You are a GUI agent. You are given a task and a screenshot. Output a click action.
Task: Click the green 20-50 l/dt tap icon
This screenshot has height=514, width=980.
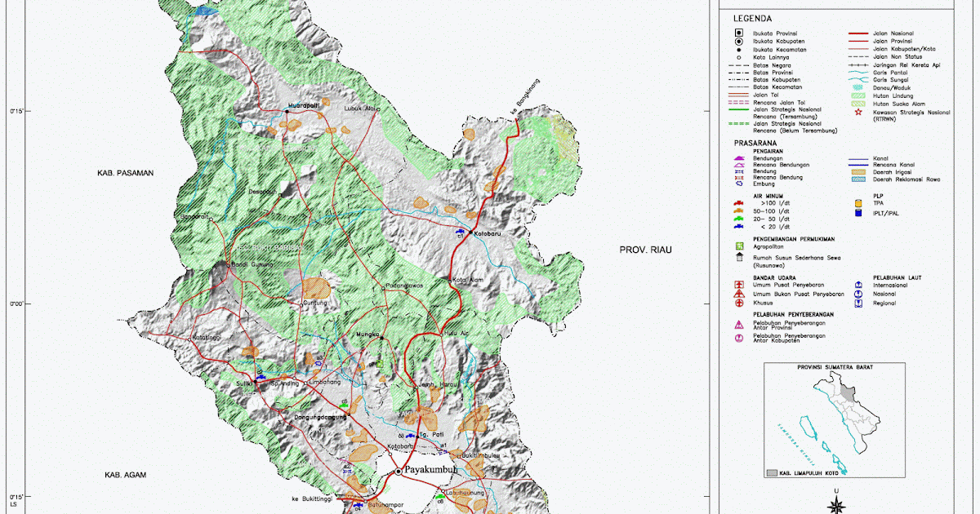click(738, 219)
